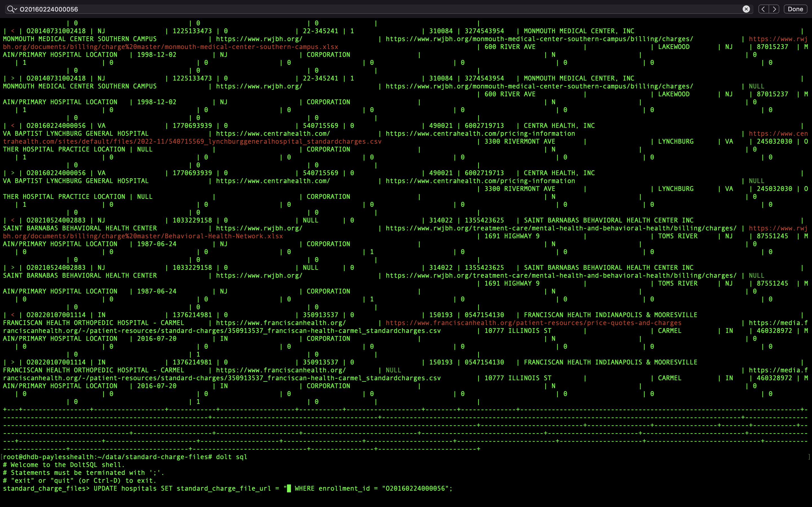Click the https://www.rwjbh.org/ link
Image resolution: width=812 pixels, height=507 pixels.
[258, 39]
